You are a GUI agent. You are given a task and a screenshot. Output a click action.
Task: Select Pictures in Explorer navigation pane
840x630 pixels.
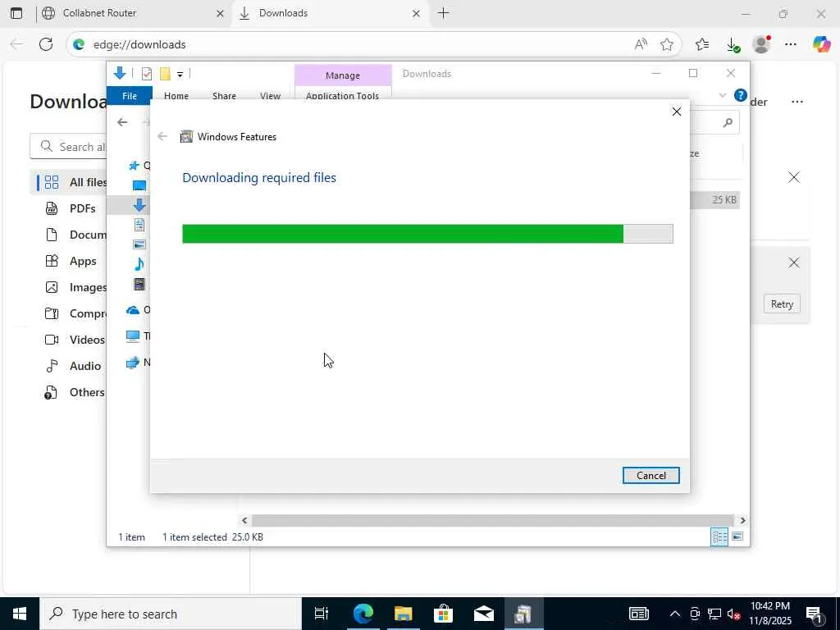click(139, 244)
